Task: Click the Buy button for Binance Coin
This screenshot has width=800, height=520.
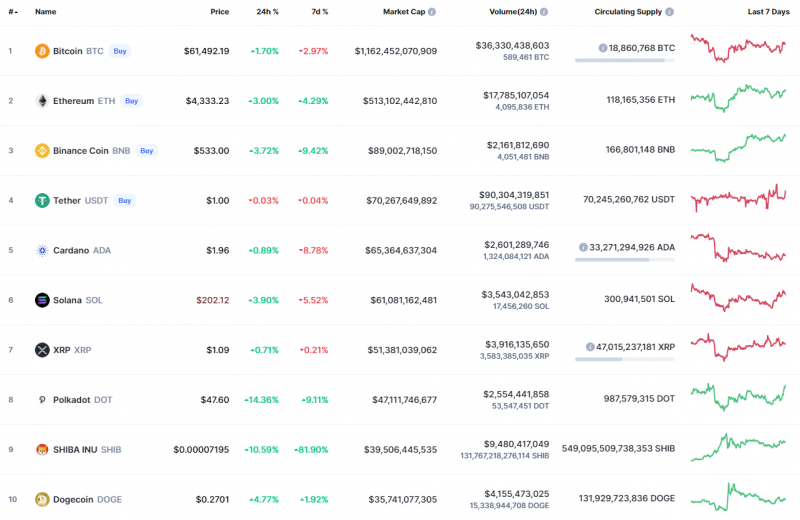Action: (x=146, y=151)
